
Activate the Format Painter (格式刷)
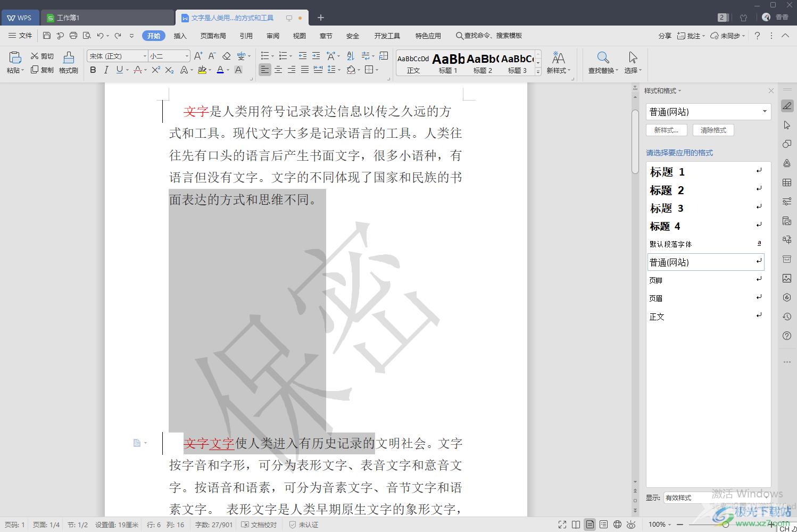click(69, 62)
